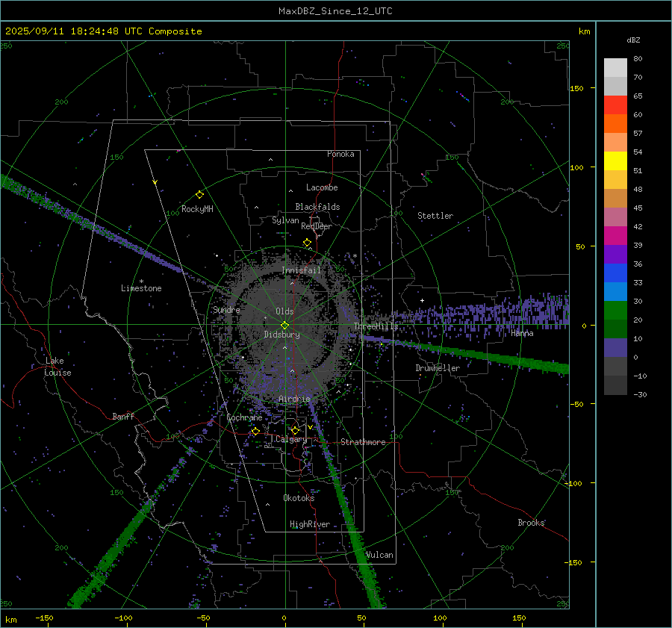Click the yellow radar-site diamond at Didsbury center
This screenshot has width=672, height=628.
tap(284, 326)
